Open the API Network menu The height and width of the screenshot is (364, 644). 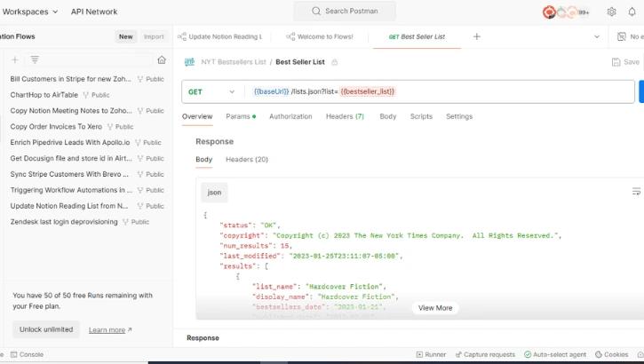tap(94, 12)
